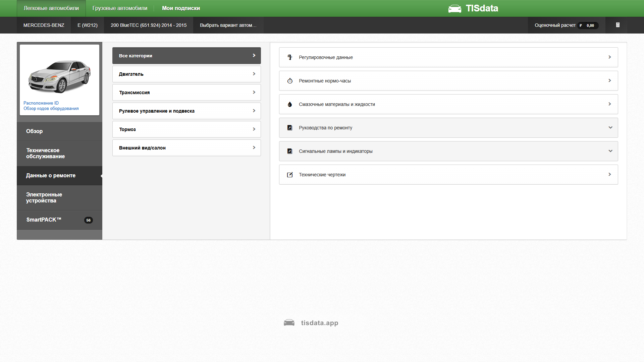Click the oil drop icon for Смазочные материалы
644x362 pixels.
coord(290,104)
